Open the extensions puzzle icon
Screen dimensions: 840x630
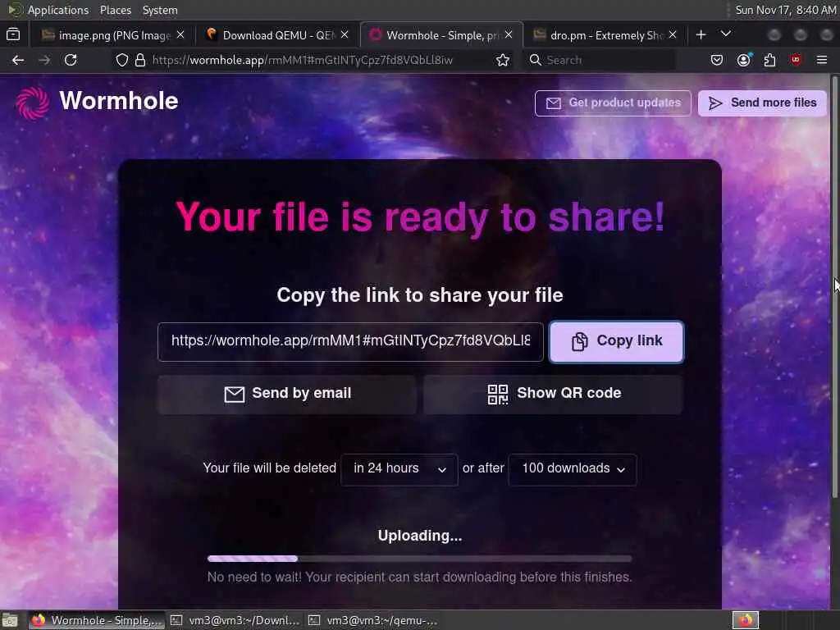769,60
